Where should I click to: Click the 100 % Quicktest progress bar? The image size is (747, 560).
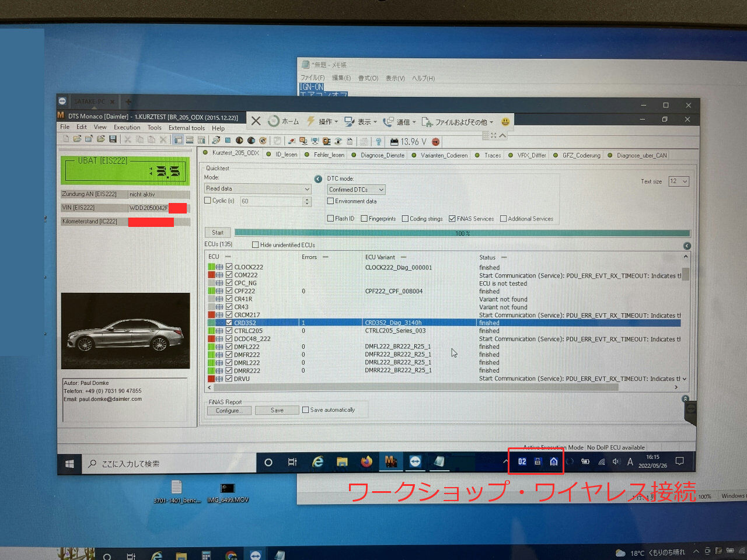tap(462, 233)
